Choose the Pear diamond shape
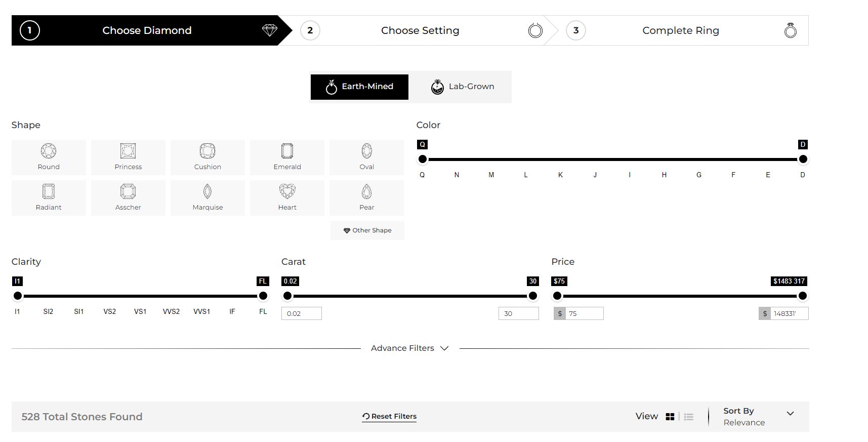 [366, 198]
